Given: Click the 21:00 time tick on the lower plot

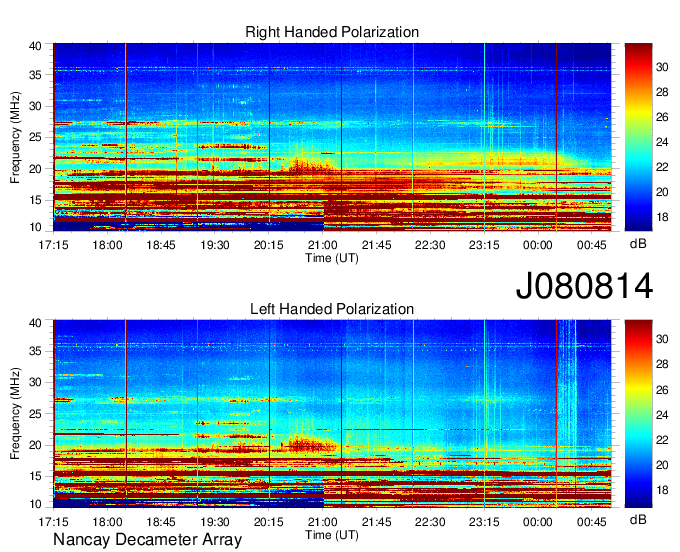Looking at the screenshot, I should coord(322,522).
